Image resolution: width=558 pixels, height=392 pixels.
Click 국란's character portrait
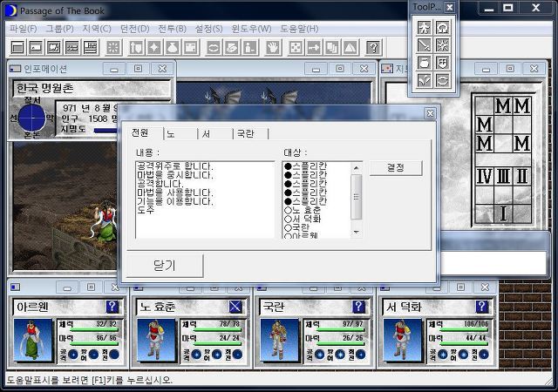(279, 340)
